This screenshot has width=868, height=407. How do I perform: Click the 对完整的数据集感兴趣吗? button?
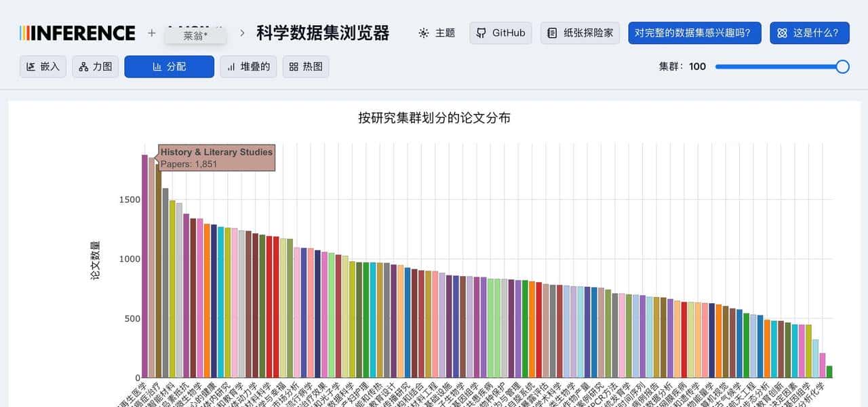tap(694, 32)
